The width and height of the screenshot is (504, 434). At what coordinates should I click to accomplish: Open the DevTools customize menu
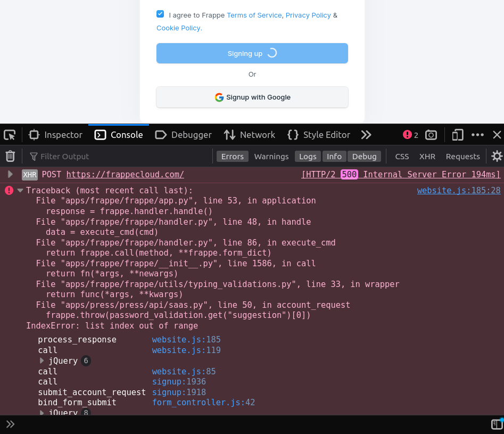(477, 135)
